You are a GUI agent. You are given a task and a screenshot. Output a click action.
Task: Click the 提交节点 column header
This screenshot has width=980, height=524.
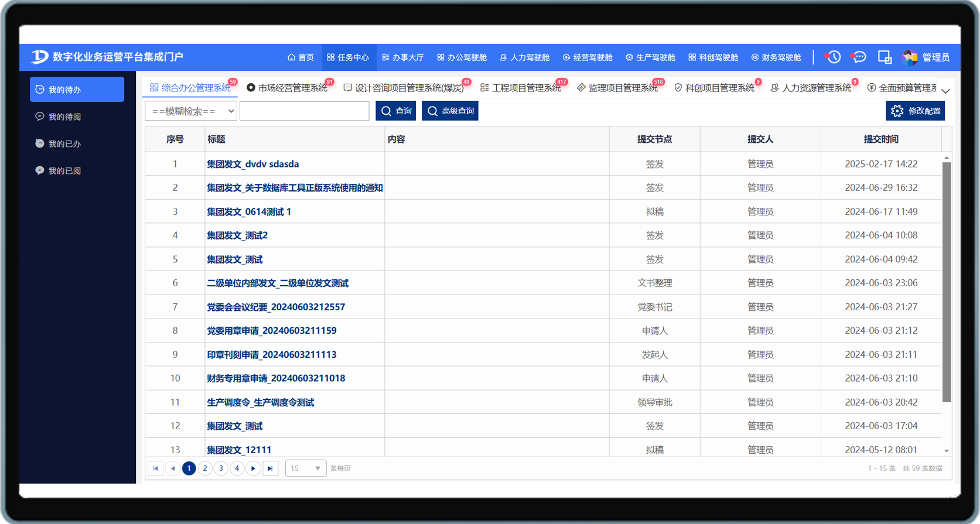(x=654, y=139)
